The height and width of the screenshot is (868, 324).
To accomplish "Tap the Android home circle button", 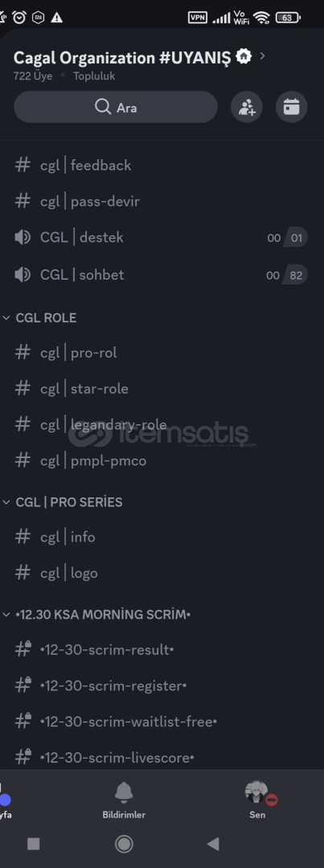I will coord(124,844).
